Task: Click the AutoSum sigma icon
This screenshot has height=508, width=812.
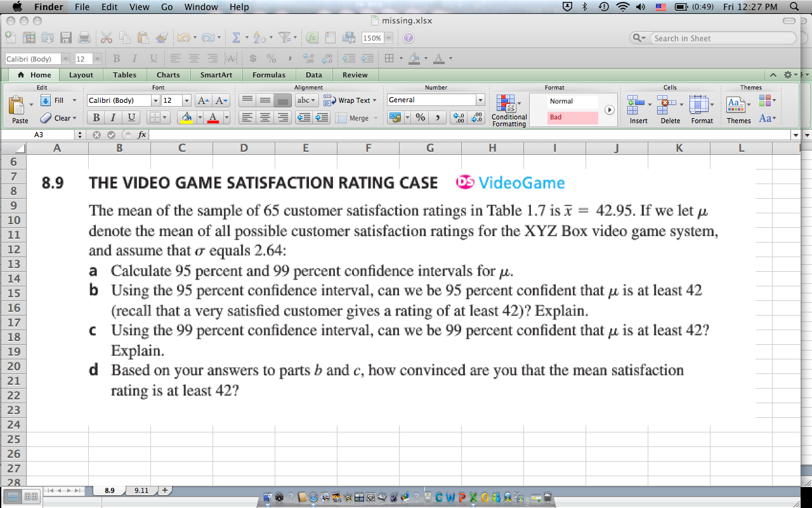Action: point(235,38)
